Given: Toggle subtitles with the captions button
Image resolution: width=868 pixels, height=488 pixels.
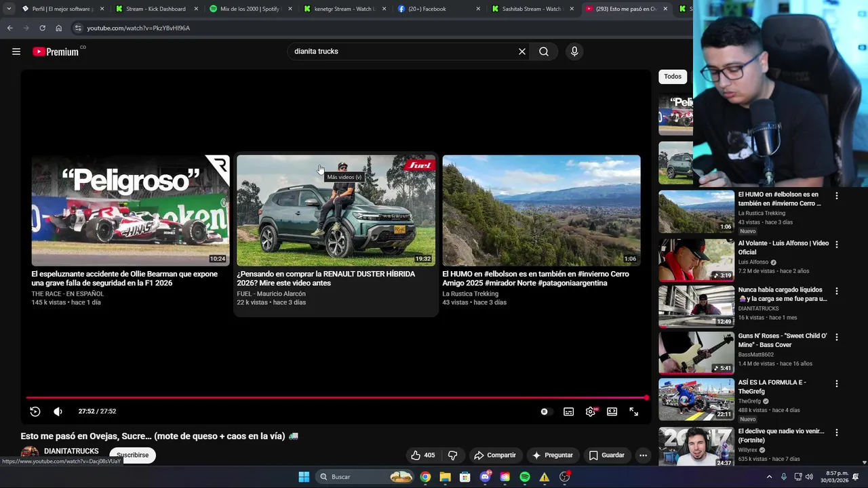Looking at the screenshot, I should coord(568,411).
